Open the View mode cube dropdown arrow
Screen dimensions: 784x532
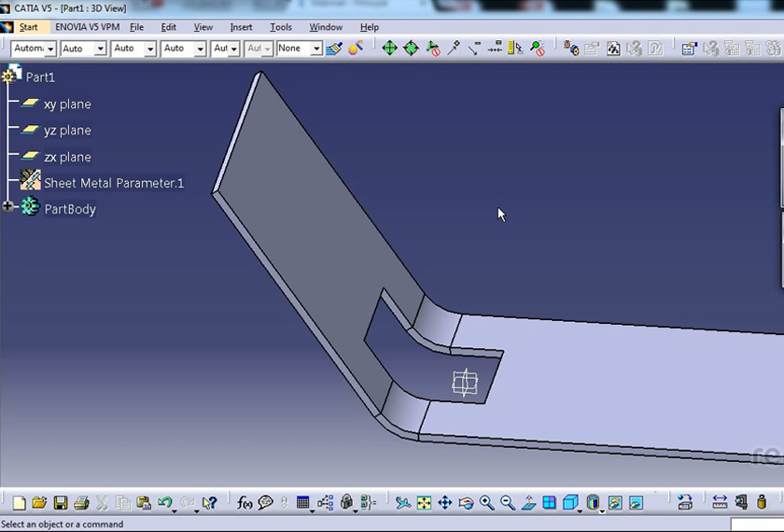tap(580, 510)
